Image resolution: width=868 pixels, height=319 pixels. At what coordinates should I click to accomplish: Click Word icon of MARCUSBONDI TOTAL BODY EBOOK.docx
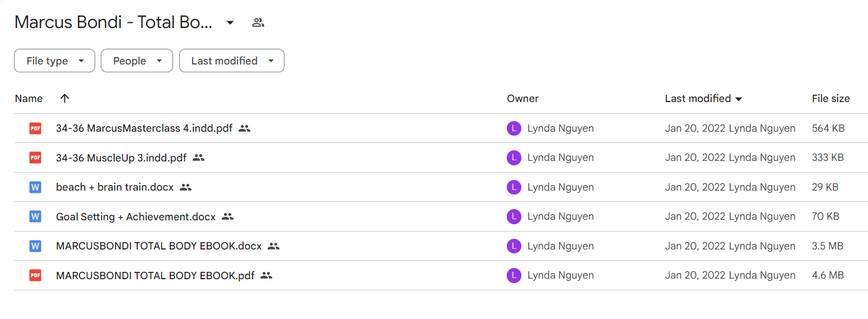35,246
